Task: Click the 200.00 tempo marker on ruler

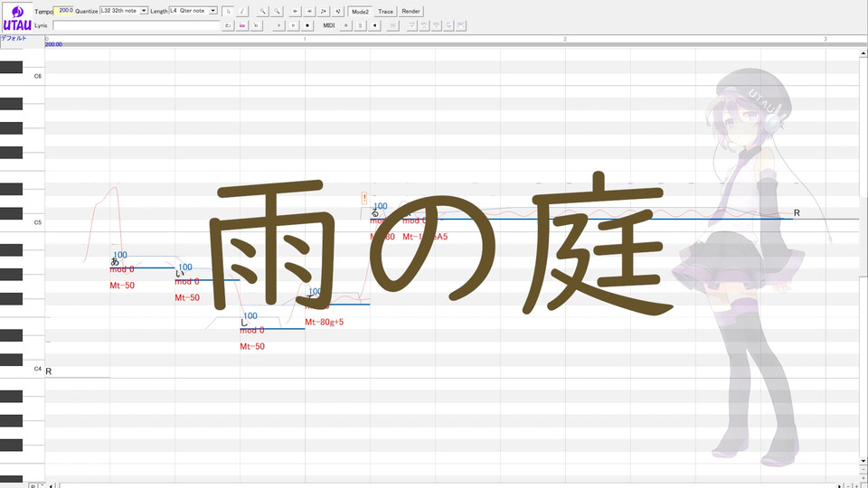Action: click(53, 44)
